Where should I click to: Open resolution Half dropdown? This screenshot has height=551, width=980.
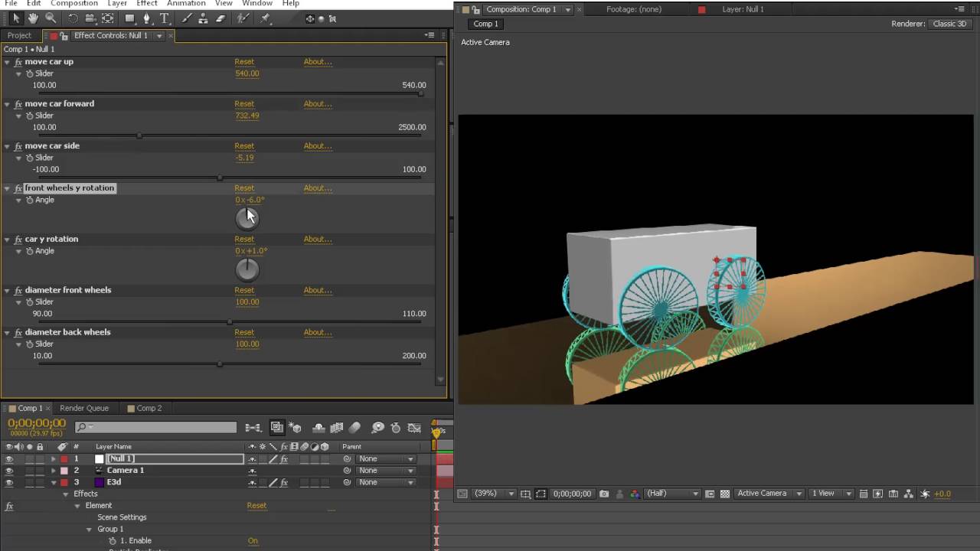coord(672,494)
